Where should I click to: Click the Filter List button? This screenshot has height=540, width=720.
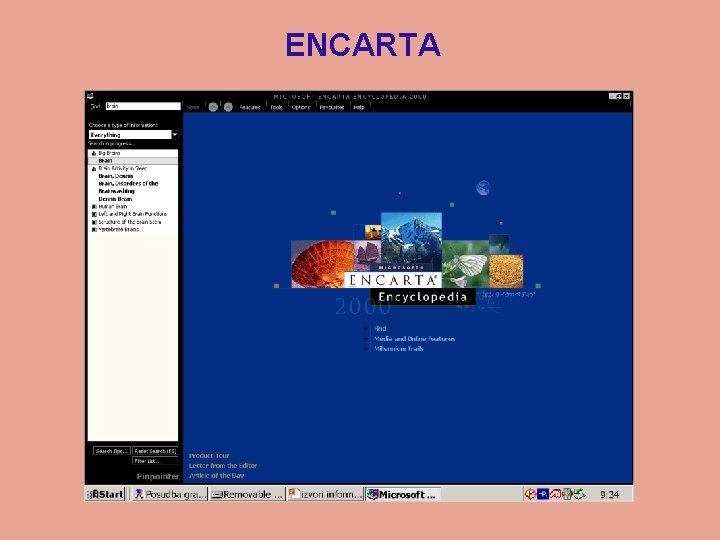tap(155, 461)
